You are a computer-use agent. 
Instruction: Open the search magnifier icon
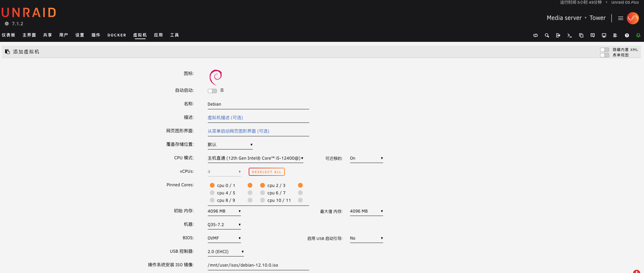pyautogui.click(x=547, y=35)
